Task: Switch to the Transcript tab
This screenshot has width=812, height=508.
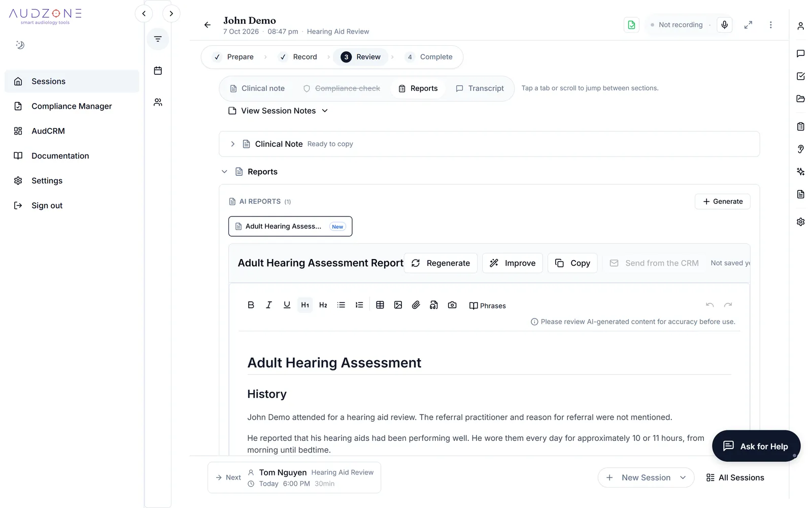Action: point(480,88)
